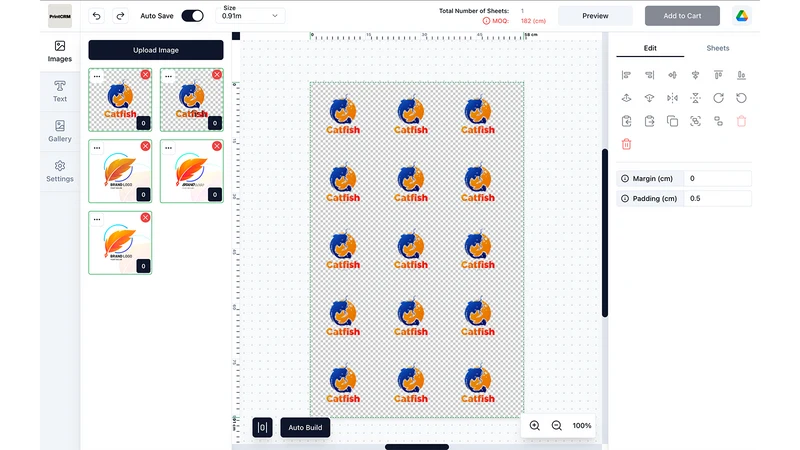Click the PrintCRM logo
Screen dimensions: 800x450
(60, 16)
